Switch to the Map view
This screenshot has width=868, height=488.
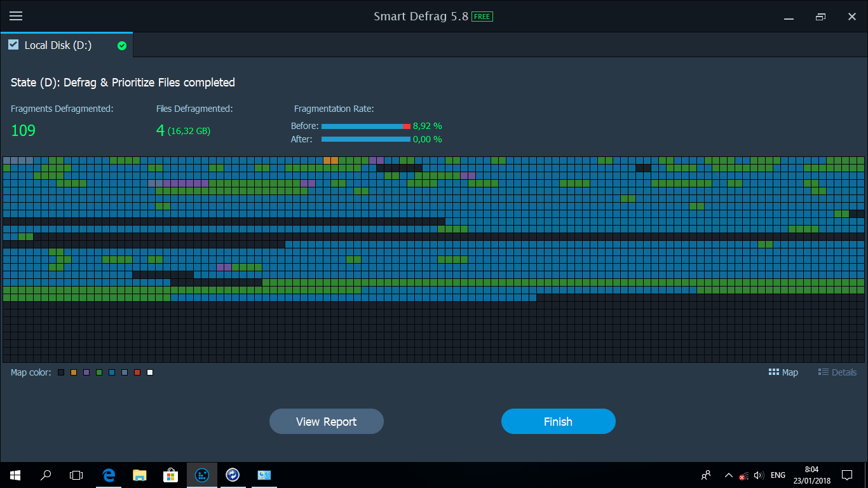[x=783, y=372]
